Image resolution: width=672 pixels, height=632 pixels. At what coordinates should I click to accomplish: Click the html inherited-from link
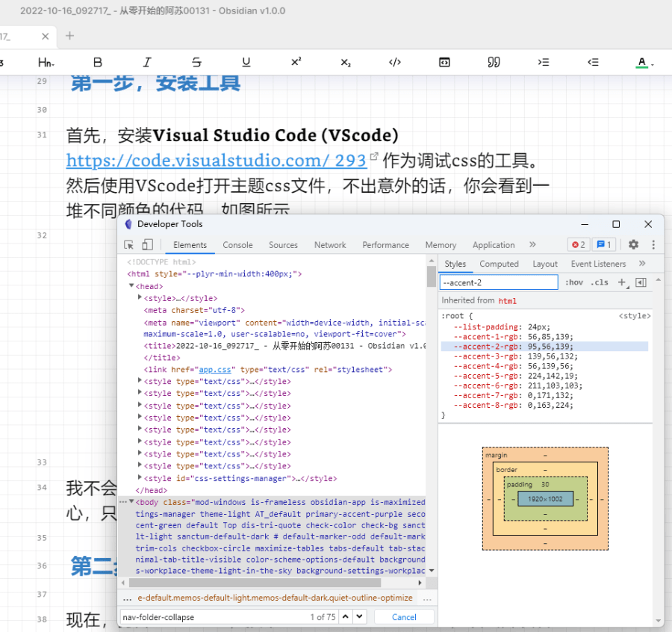click(x=507, y=301)
